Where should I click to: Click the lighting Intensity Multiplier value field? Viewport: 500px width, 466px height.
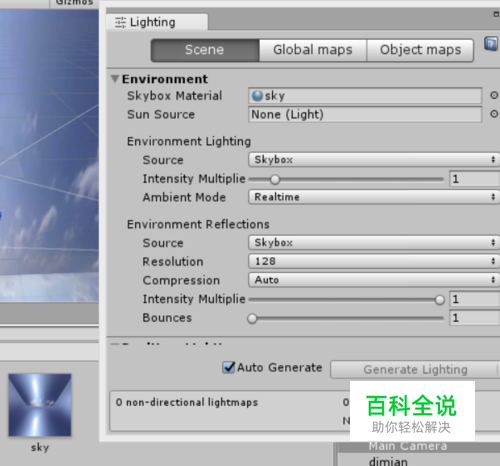point(474,179)
